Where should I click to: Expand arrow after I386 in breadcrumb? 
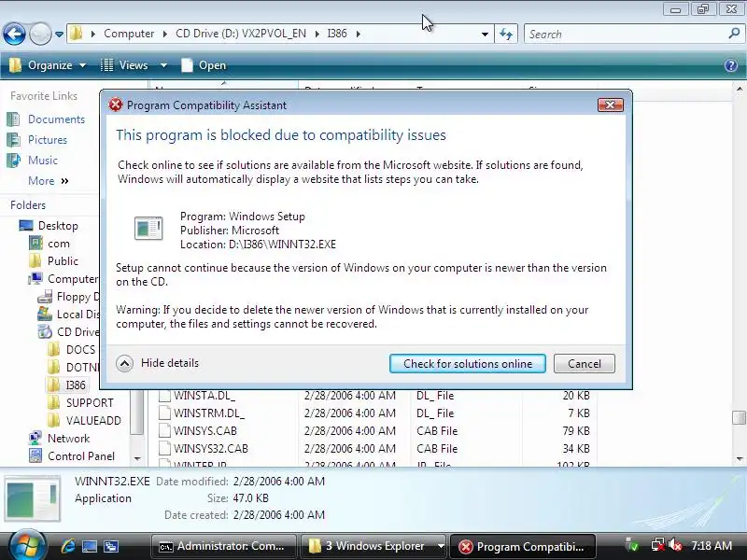click(x=358, y=34)
